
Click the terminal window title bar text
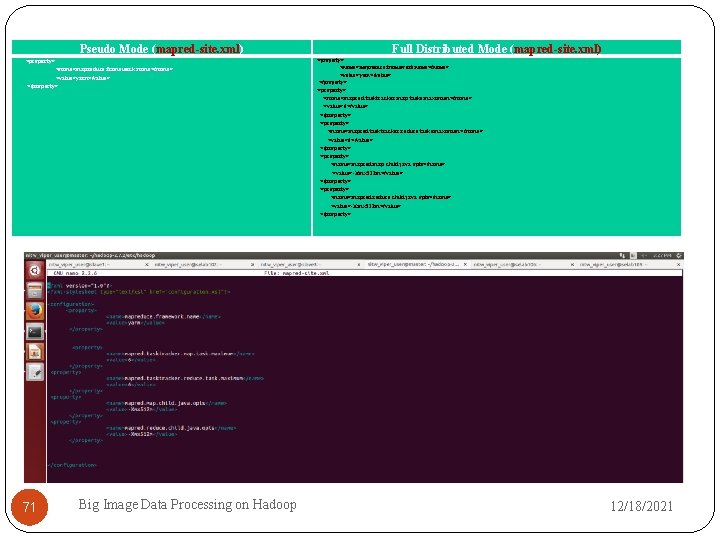pyautogui.click(x=90, y=255)
